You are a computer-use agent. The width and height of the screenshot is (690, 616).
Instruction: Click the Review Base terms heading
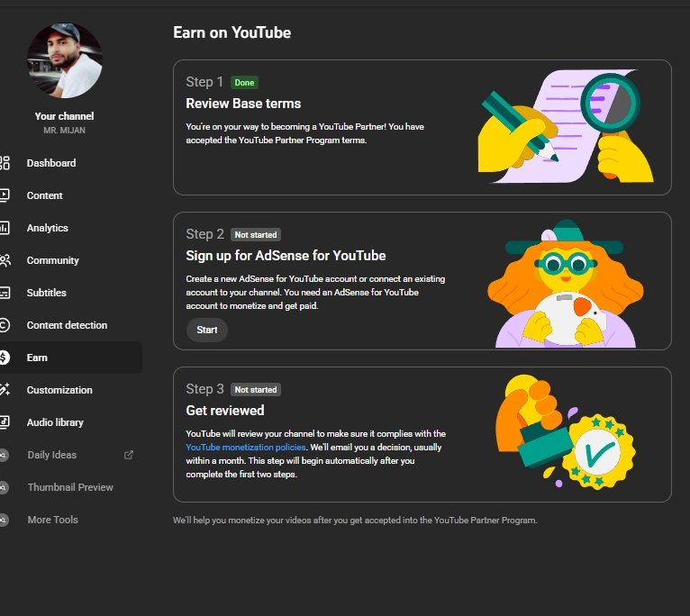click(x=243, y=104)
